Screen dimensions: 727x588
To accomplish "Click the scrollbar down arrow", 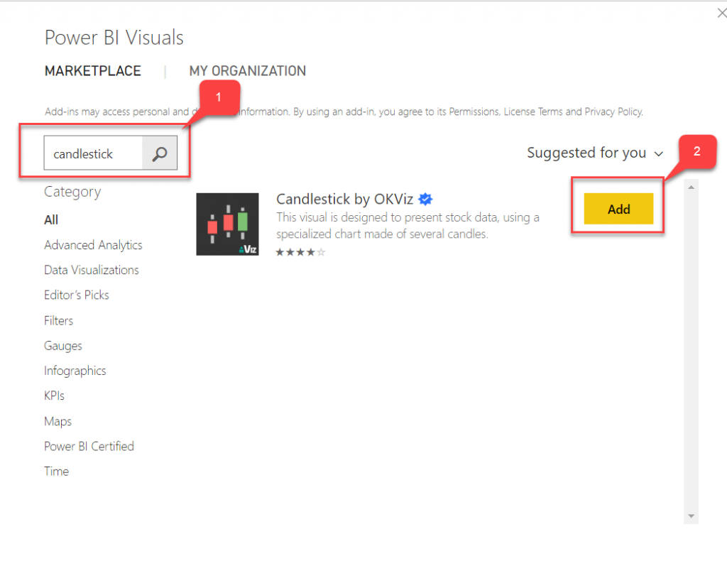I will 691,516.
